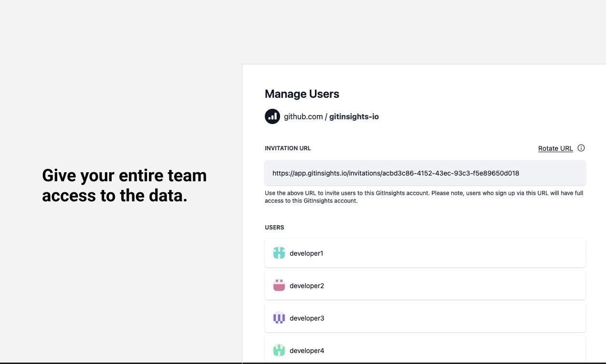Click the gitinsights-io organization name
This screenshot has height=364, width=606.
(x=354, y=116)
